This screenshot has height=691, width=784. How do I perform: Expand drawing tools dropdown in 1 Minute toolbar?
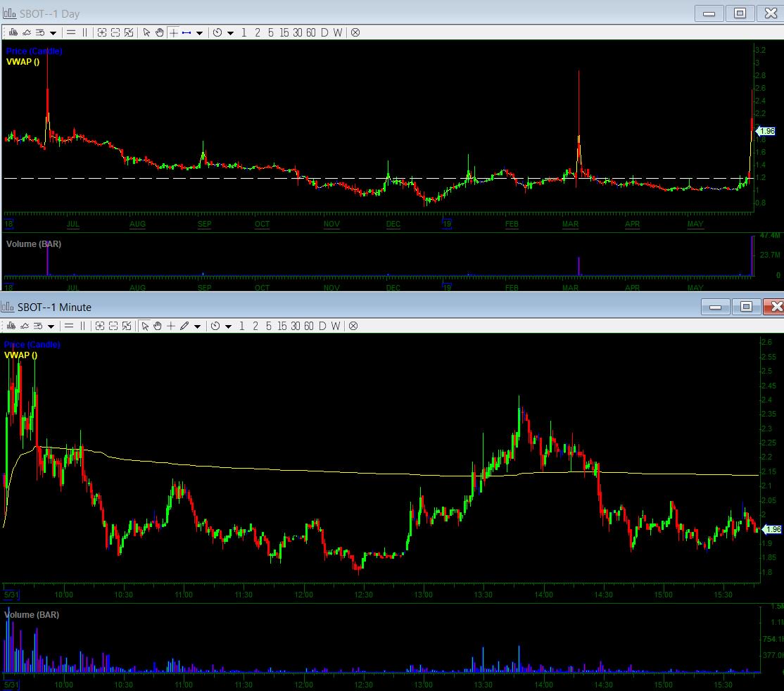tap(198, 327)
